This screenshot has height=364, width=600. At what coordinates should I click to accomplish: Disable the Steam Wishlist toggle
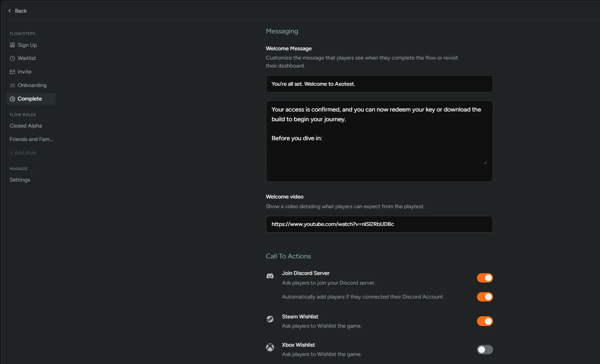tap(485, 321)
